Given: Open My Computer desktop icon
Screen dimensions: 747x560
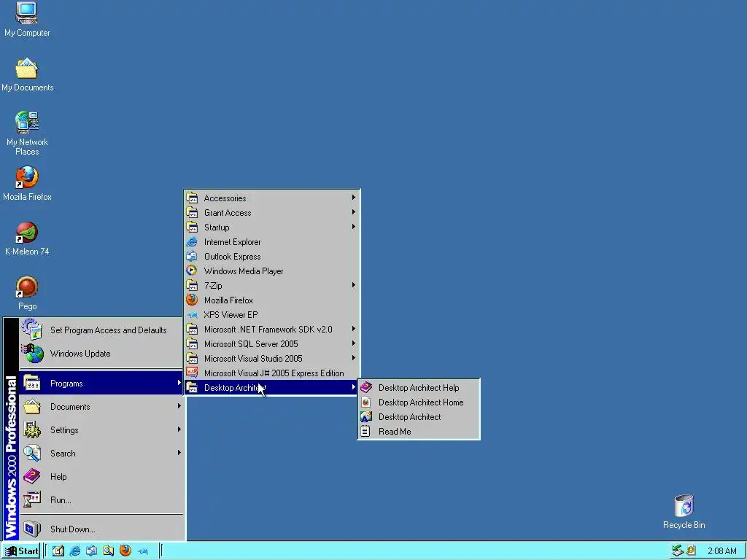Looking at the screenshot, I should coord(27,19).
